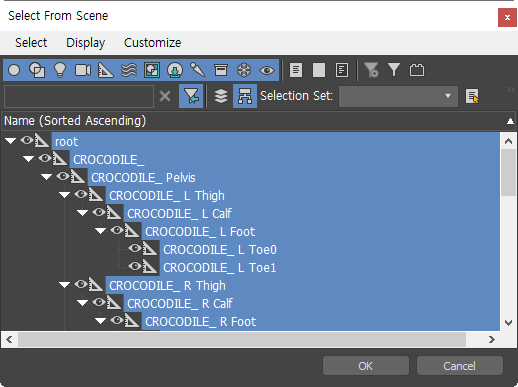Image resolution: width=518 pixels, height=387 pixels.
Task: Select the CROCODILE_ R Foot row
Action: [321, 322]
